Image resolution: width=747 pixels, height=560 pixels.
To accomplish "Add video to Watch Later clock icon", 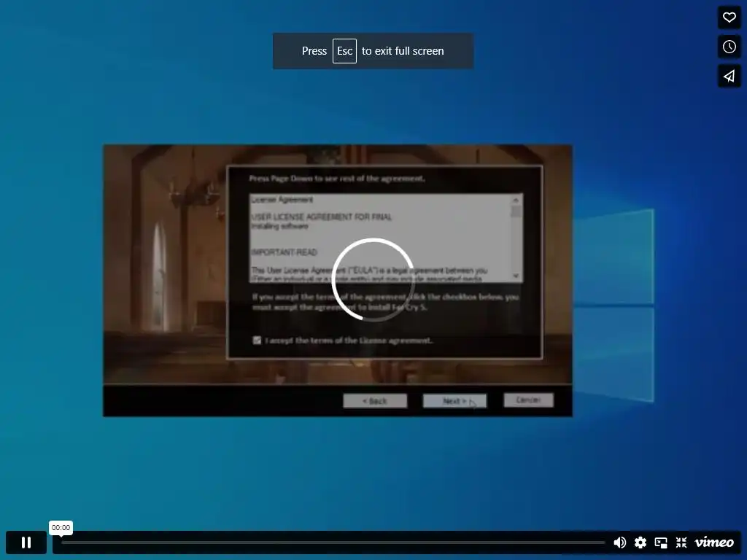I will pos(729,47).
